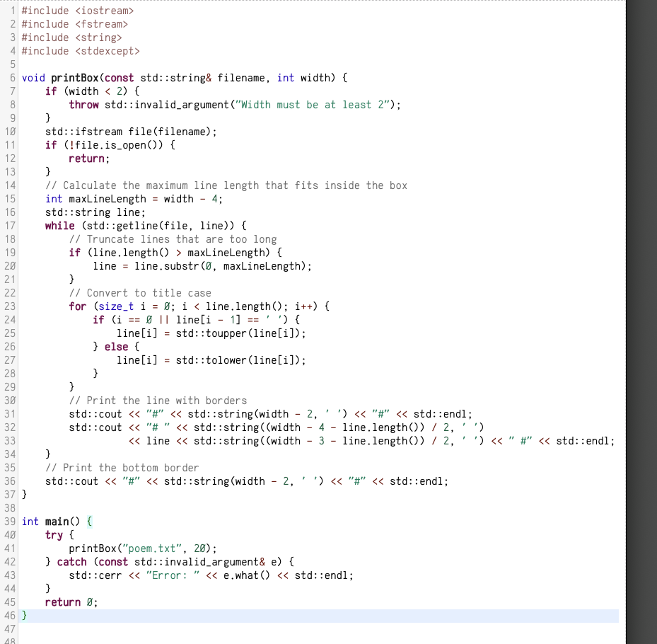Viewport: 657px width, 644px height.
Task: Click "std::string line;" on line 16
Action: coord(95,212)
